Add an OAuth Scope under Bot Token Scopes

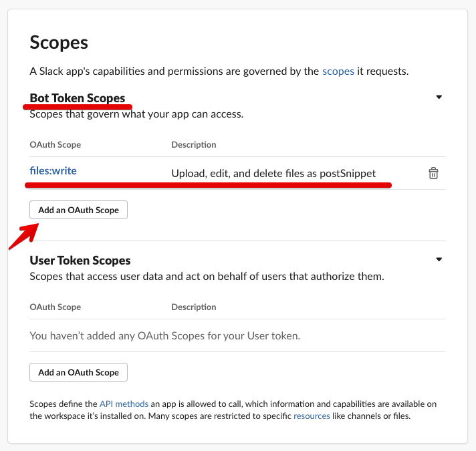(78, 210)
